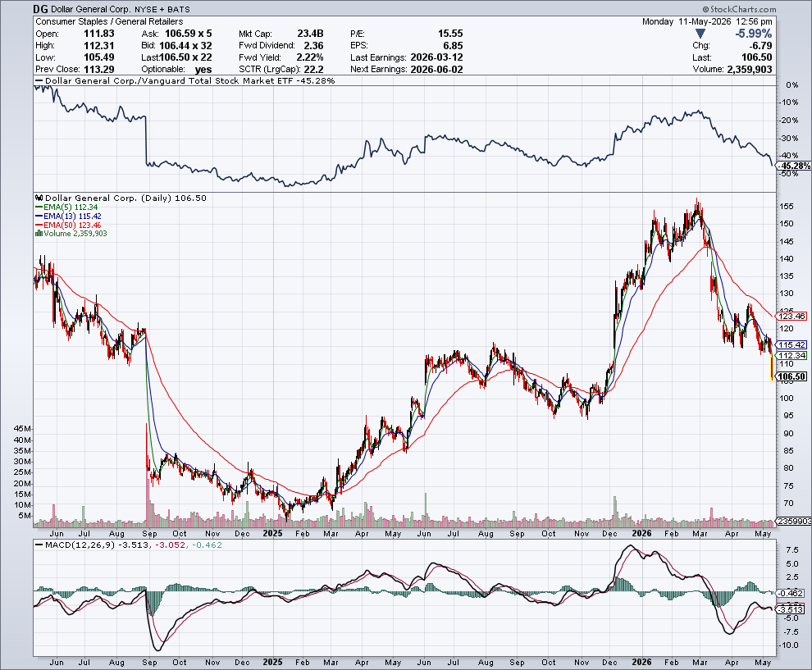Click the -5.99% percent change value
The height and width of the screenshot is (670, 812).
pos(754,34)
